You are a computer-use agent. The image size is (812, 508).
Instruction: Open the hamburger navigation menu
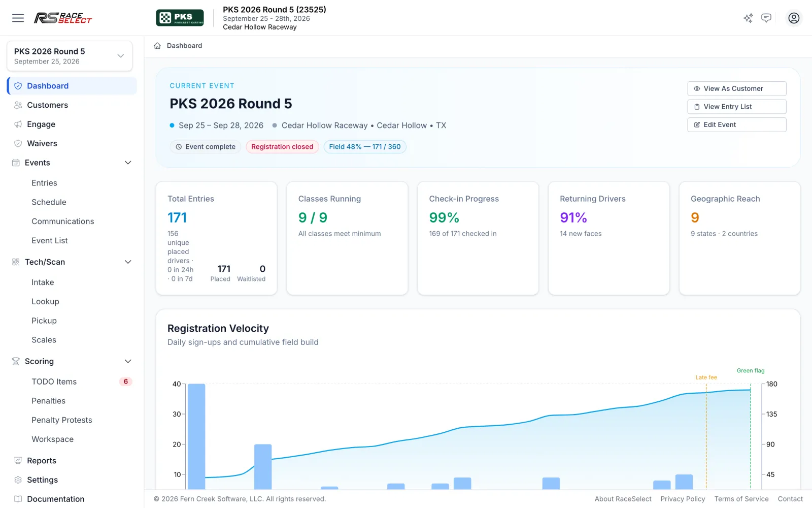(18, 18)
